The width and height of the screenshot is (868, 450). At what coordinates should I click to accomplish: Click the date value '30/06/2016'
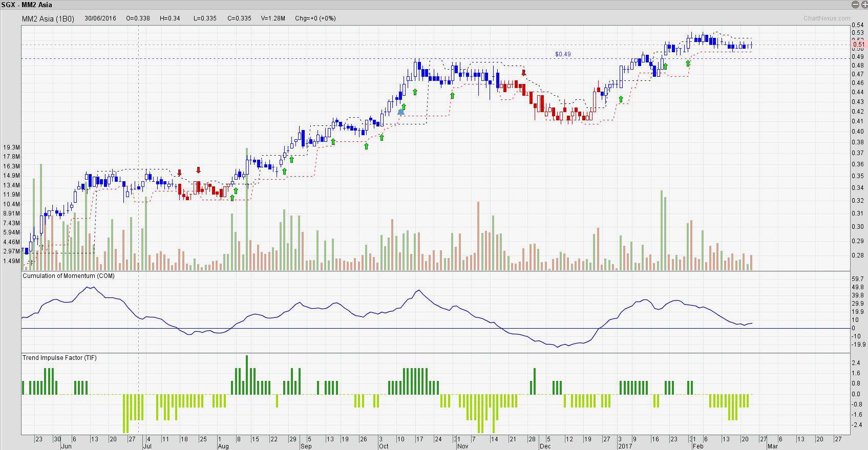(x=100, y=18)
